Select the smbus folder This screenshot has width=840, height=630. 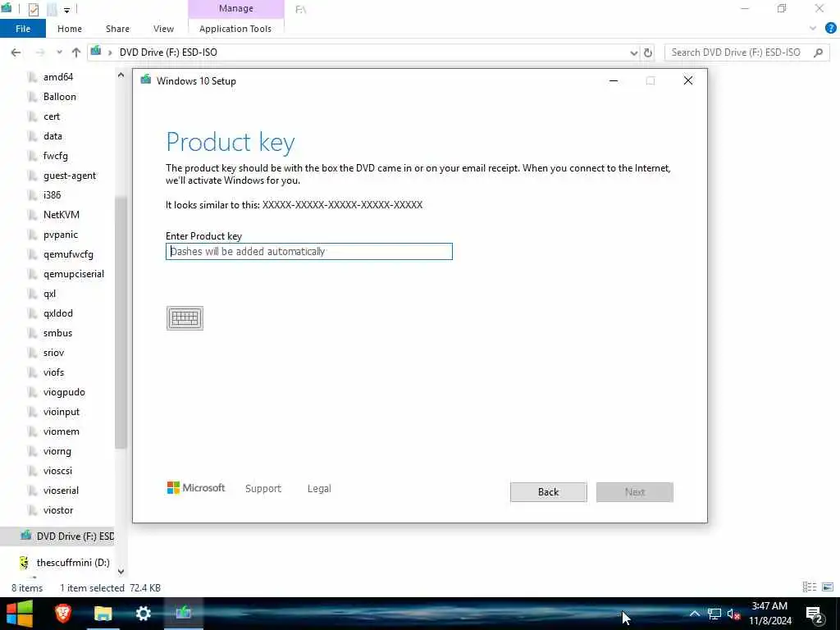tap(57, 333)
